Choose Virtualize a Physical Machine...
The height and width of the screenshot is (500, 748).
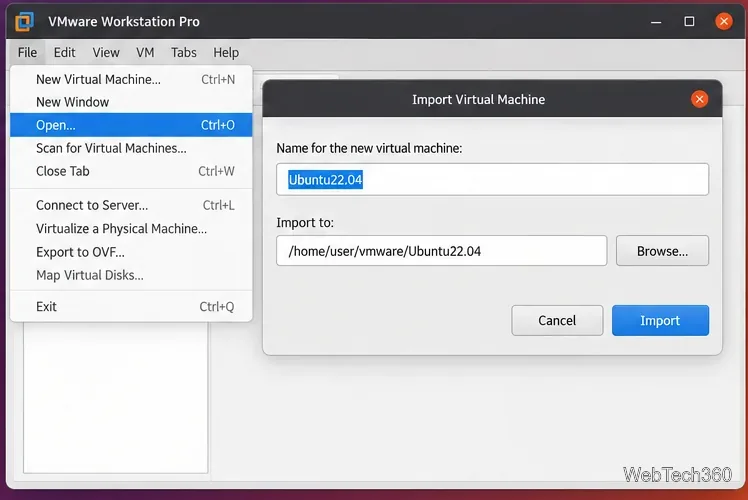click(131, 229)
